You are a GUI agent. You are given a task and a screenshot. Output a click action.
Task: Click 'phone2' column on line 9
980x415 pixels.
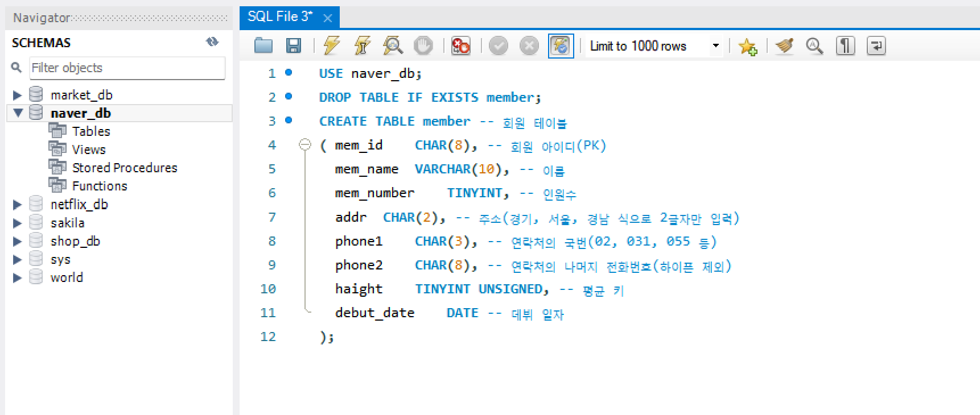(359, 265)
